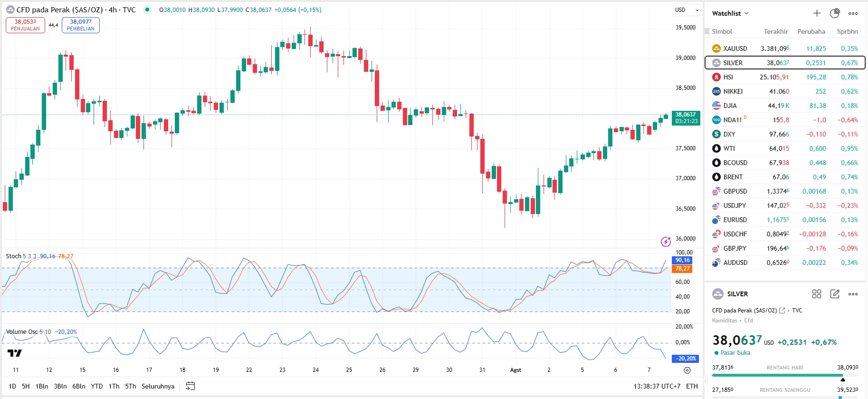This screenshot has width=868, height=399.
Task: Open the watchlist advanced view pie icon
Action: click(x=835, y=13)
